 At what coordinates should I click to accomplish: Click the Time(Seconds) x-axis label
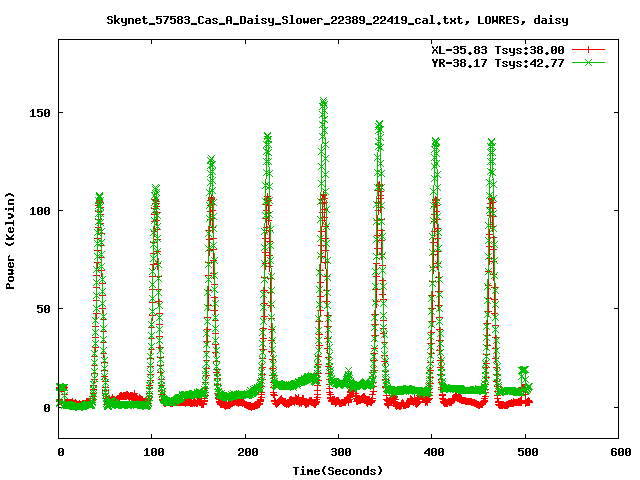[x=338, y=471]
